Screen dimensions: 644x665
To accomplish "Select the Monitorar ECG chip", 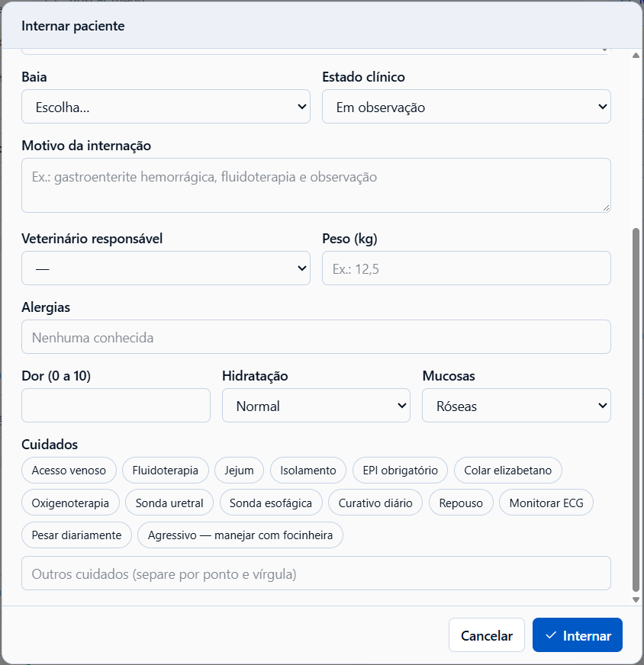I will 546,503.
